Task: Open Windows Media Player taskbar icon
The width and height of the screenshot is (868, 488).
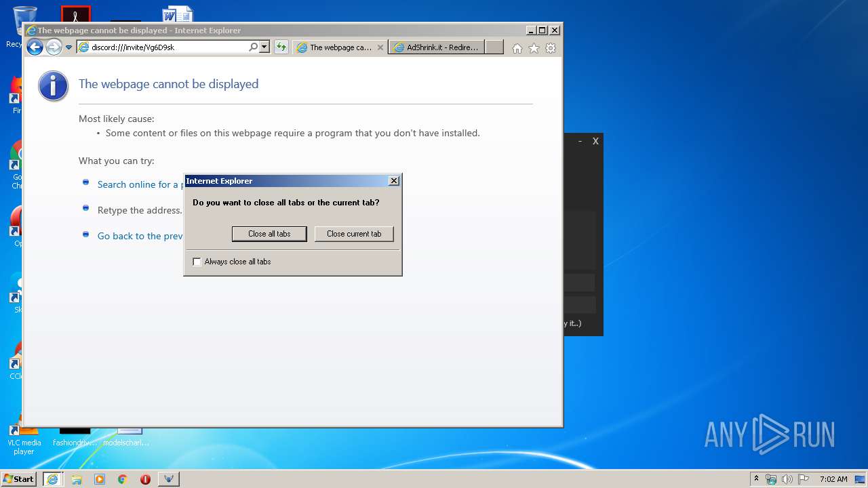Action: click(x=100, y=479)
